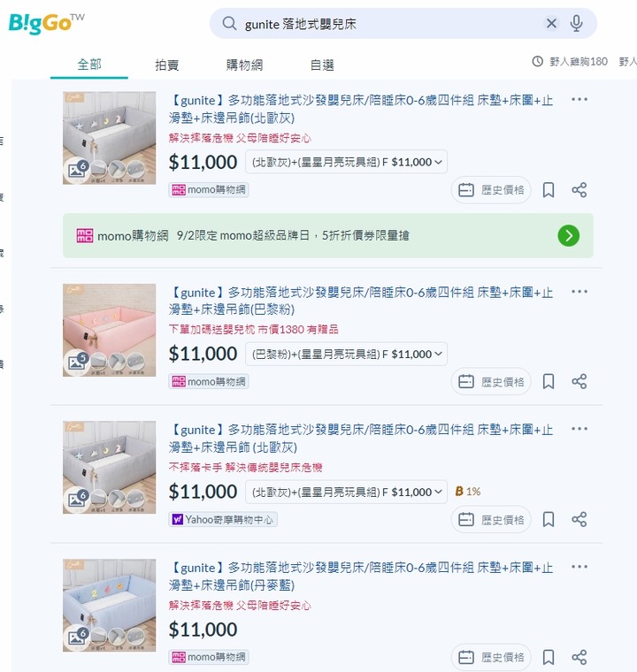The image size is (637, 672).
Task: Click the search field containing gunite 落地式嬰兒床
Action: tap(403, 24)
